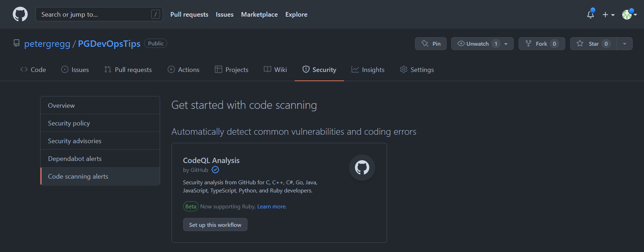Open Overview in security sidebar

coord(100,105)
